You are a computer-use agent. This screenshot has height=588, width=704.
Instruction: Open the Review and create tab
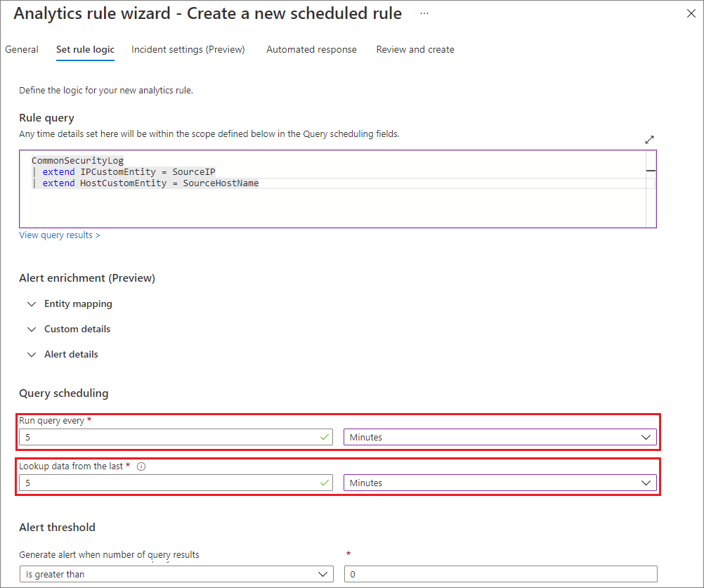click(x=415, y=49)
